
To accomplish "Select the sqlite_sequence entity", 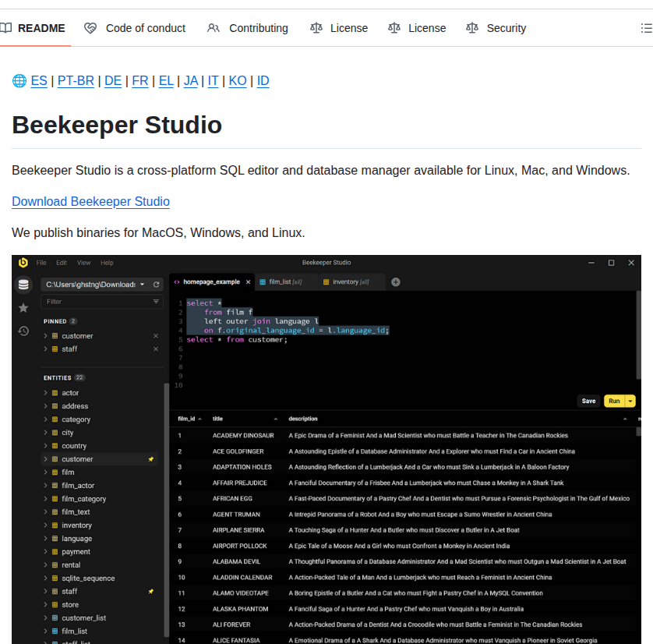I will 88,579.
